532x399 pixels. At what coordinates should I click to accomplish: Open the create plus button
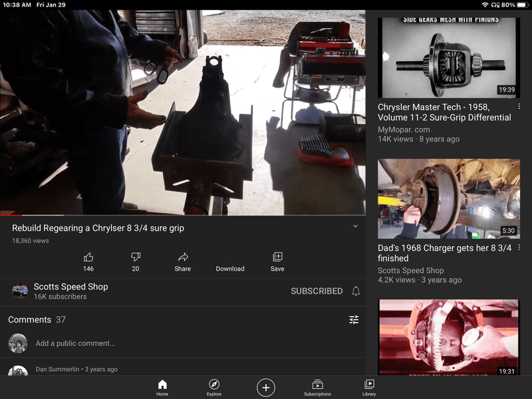266,388
